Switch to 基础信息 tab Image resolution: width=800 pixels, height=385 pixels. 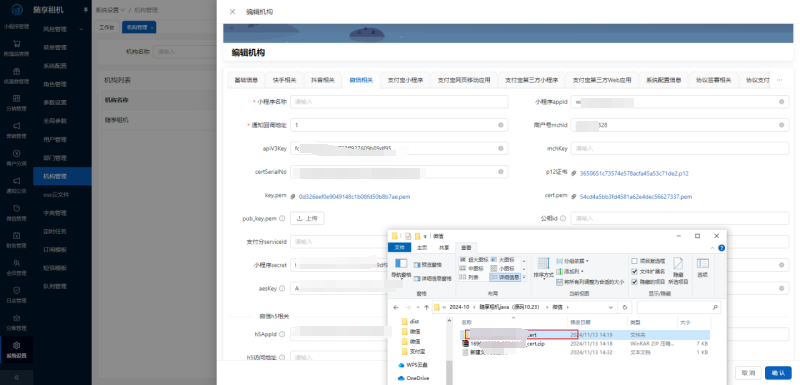tap(246, 80)
